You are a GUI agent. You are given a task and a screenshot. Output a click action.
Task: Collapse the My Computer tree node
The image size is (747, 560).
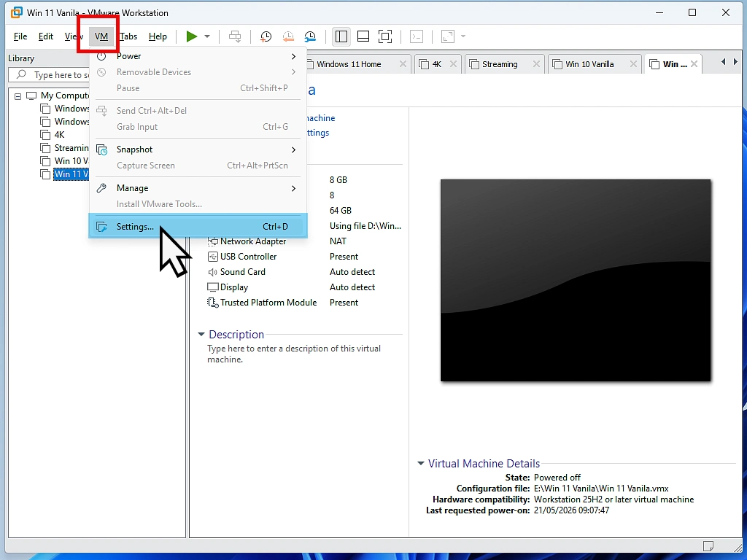click(x=18, y=96)
